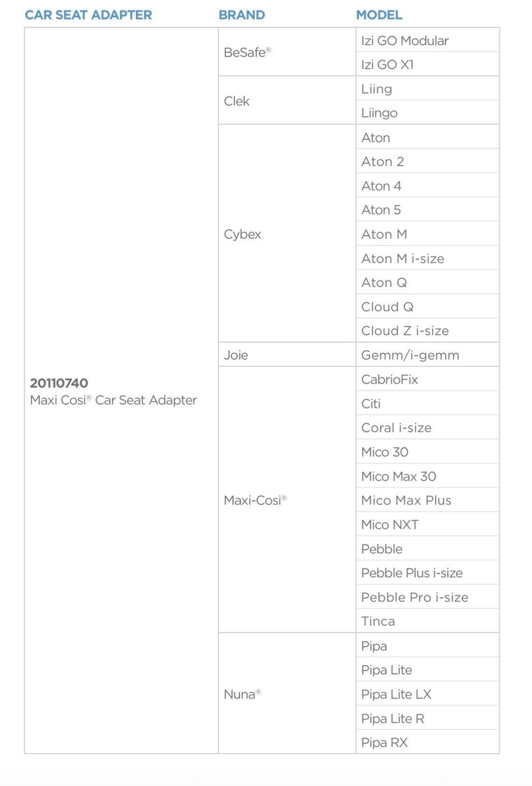The image size is (532, 786).
Task: Click the Liingo model row
Action: 427,113
